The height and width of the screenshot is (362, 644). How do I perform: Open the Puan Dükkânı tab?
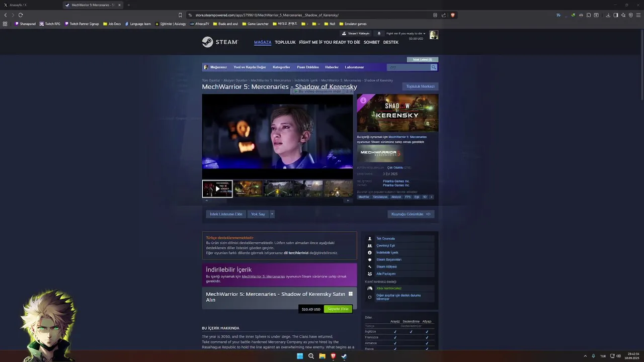pos(308,67)
